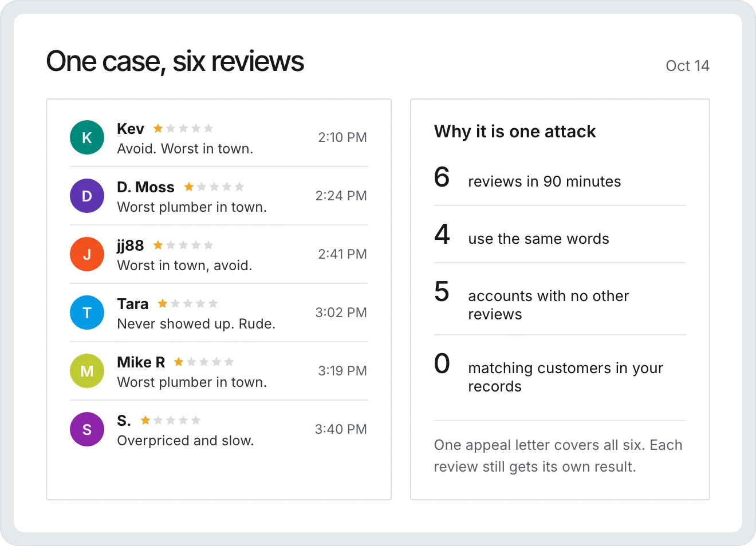Click D. Moss's 'Worst plumber in town.' review
This screenshot has width=756, height=546.
click(192, 207)
